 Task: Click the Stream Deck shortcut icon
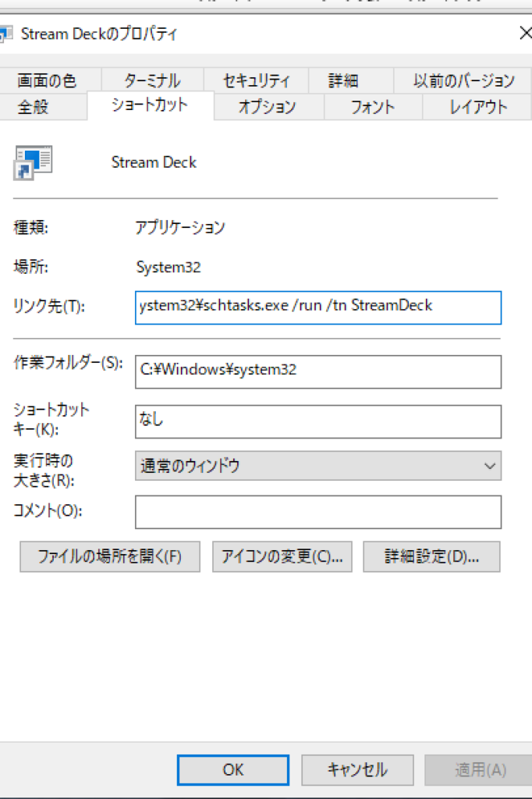(x=33, y=162)
